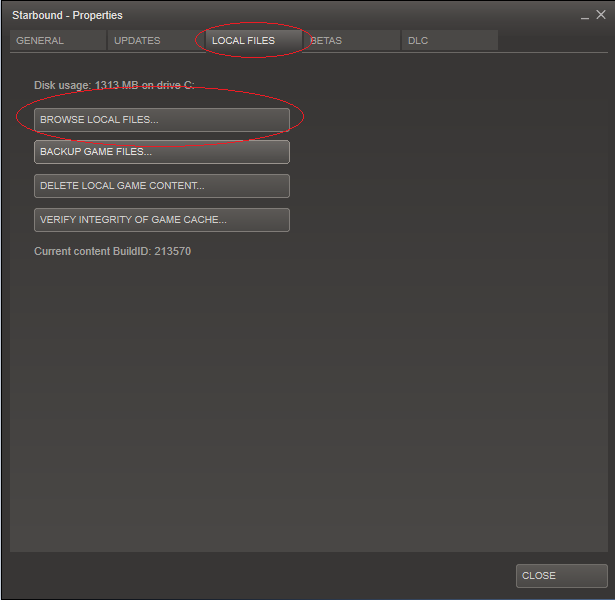Click the Starbound - Properties title text
Image resolution: width=615 pixels, height=600 pixels.
coord(67,15)
